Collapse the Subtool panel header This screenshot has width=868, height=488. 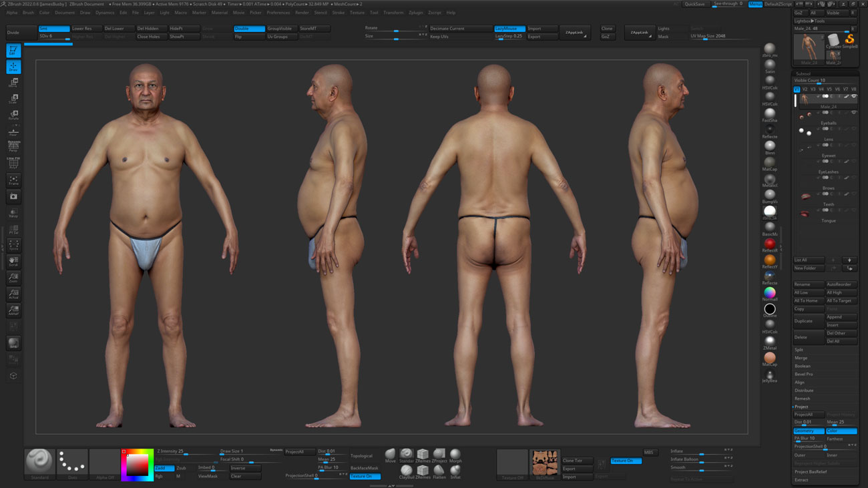pyautogui.click(x=804, y=73)
